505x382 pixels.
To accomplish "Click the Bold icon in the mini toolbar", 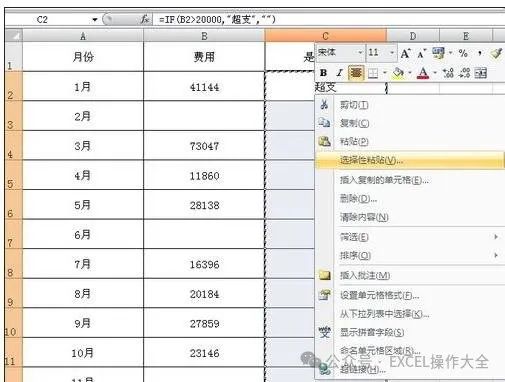I will click(x=323, y=73).
